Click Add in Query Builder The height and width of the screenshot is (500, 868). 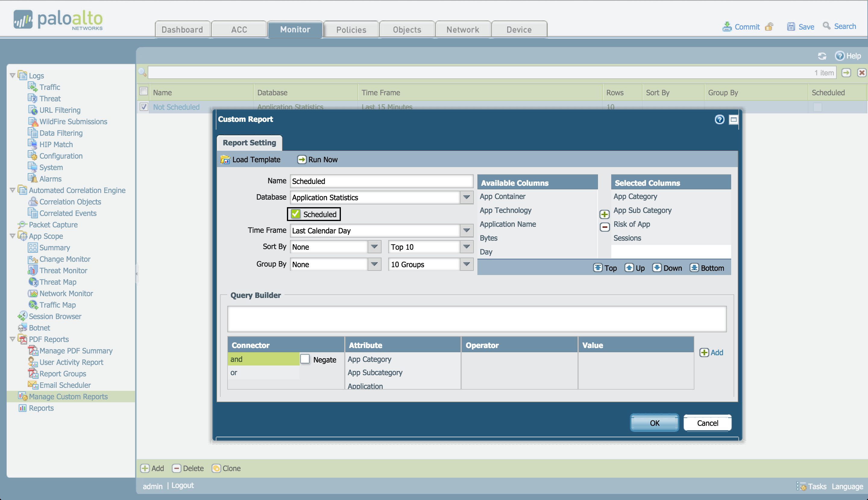(712, 352)
